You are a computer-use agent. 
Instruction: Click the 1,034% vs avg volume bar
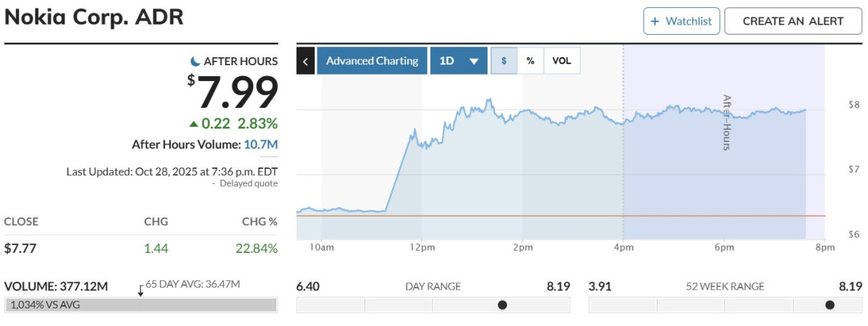tap(141, 305)
